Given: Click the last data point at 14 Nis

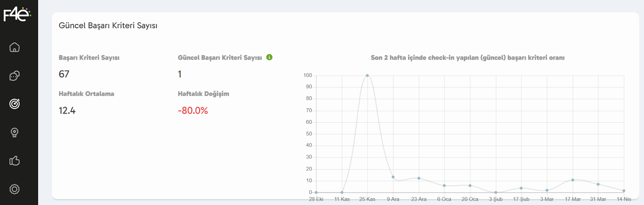Looking at the screenshot, I should [624, 191].
